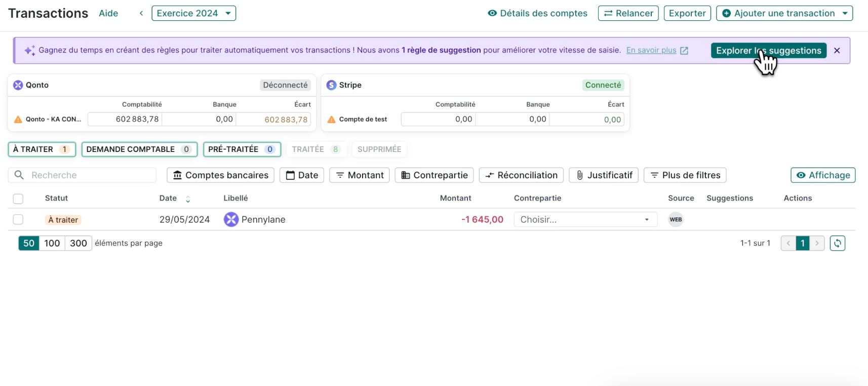Show account details via Détails des comptes
The width and height of the screenshot is (868, 386).
[x=537, y=13]
